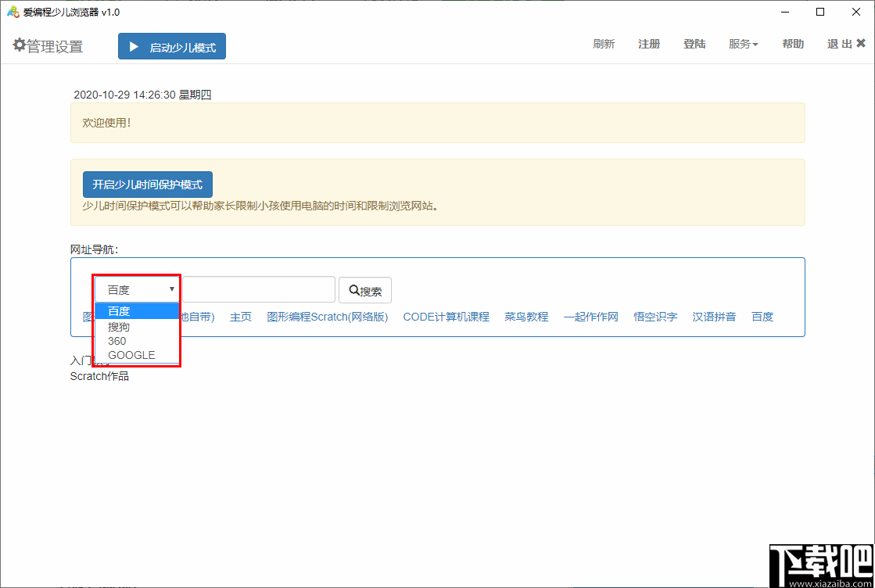Open the 悟空识字 link
The height and width of the screenshot is (588, 875).
pos(656,317)
